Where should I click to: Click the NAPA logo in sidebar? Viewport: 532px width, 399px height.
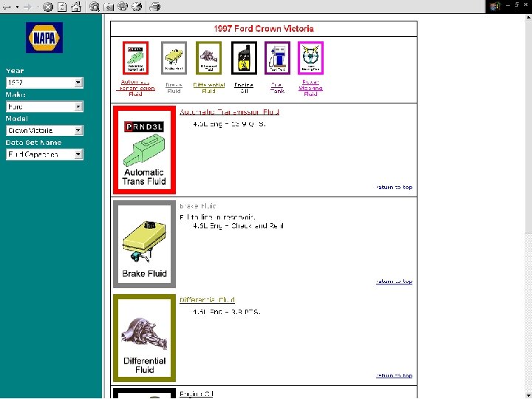44,38
